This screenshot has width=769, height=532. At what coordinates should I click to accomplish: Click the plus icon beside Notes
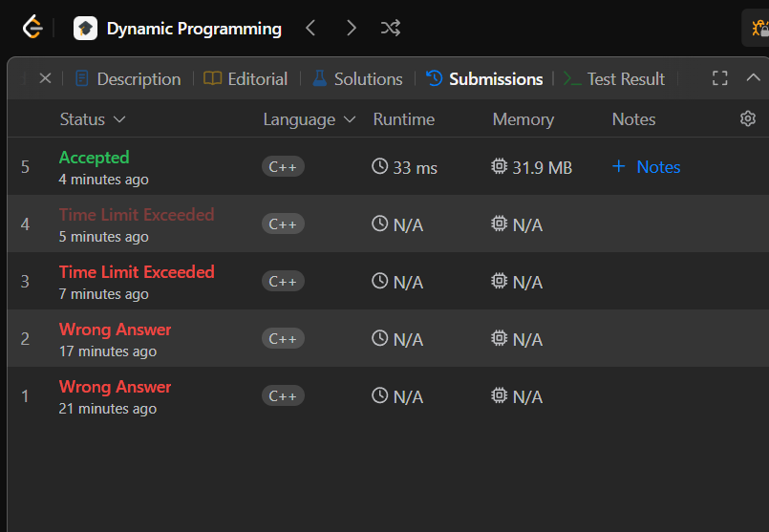tap(619, 166)
